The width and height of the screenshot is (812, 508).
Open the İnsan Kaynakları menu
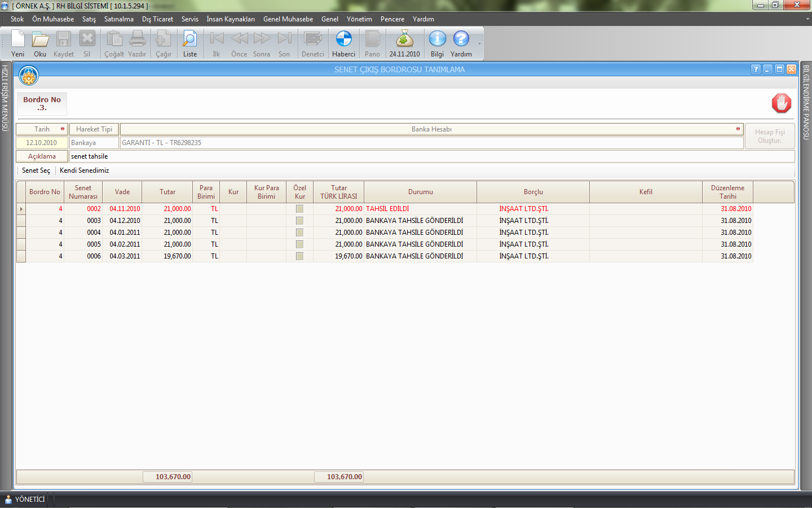coord(230,19)
